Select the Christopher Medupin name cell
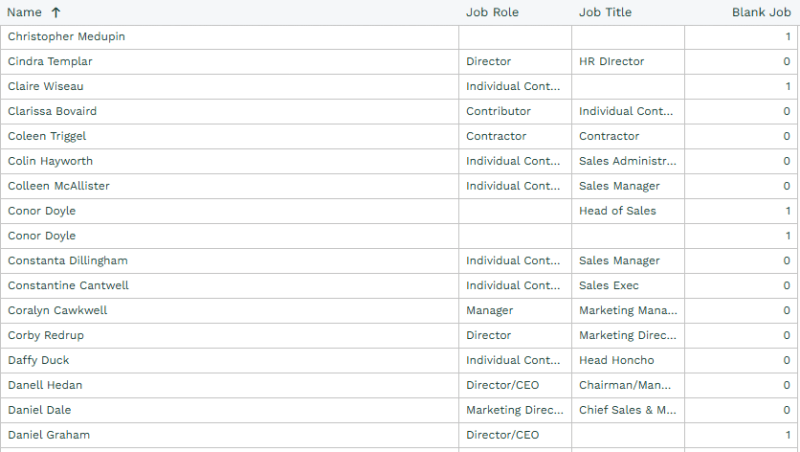800x452 pixels. click(66, 37)
